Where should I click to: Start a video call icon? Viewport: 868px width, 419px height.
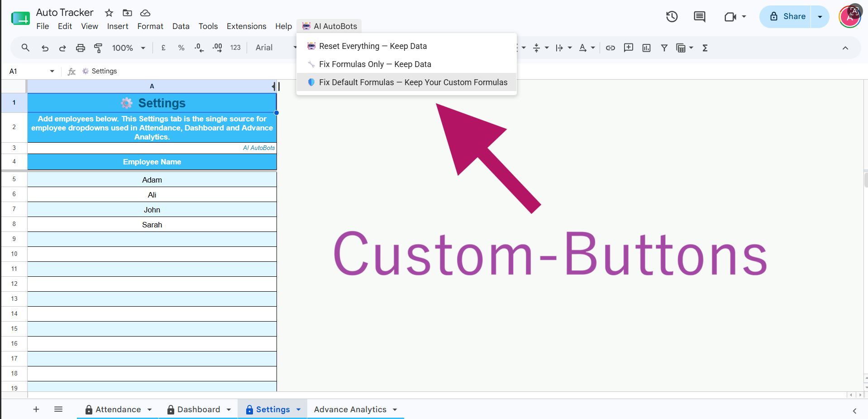point(730,17)
